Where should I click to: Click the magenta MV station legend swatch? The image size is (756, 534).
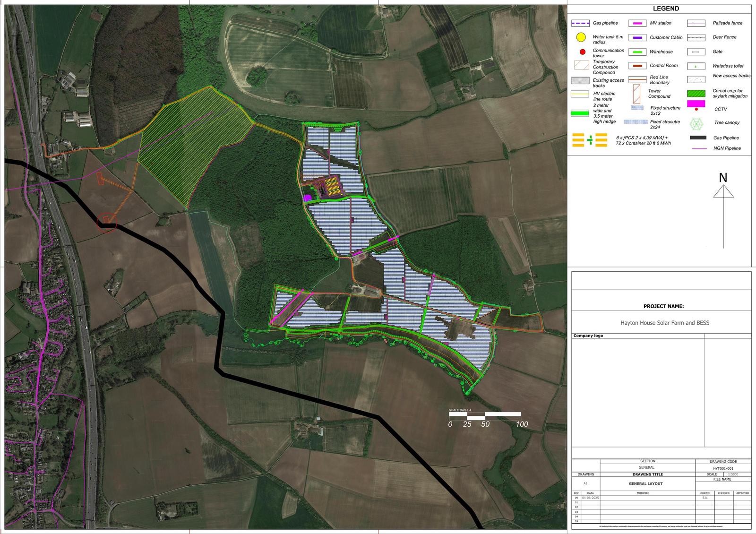[x=637, y=23]
